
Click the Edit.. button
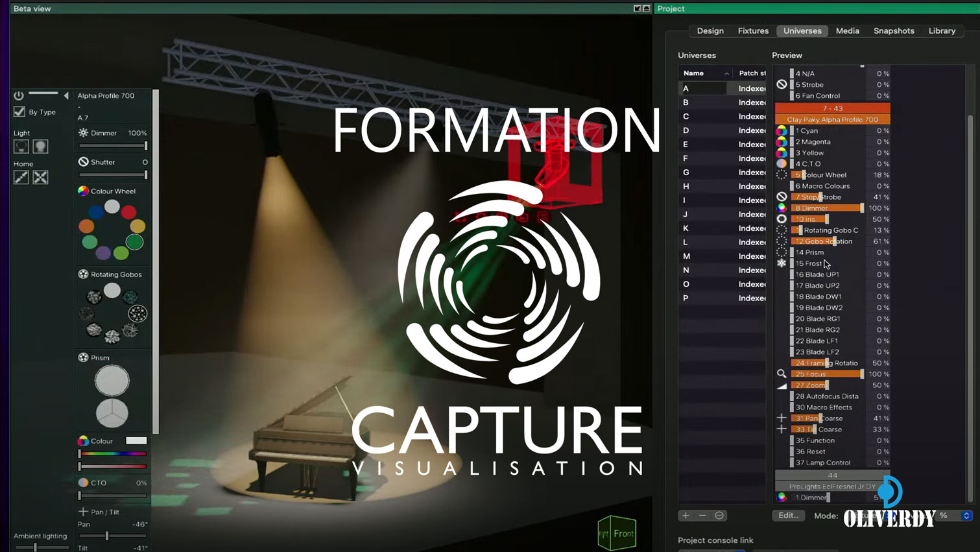point(788,516)
